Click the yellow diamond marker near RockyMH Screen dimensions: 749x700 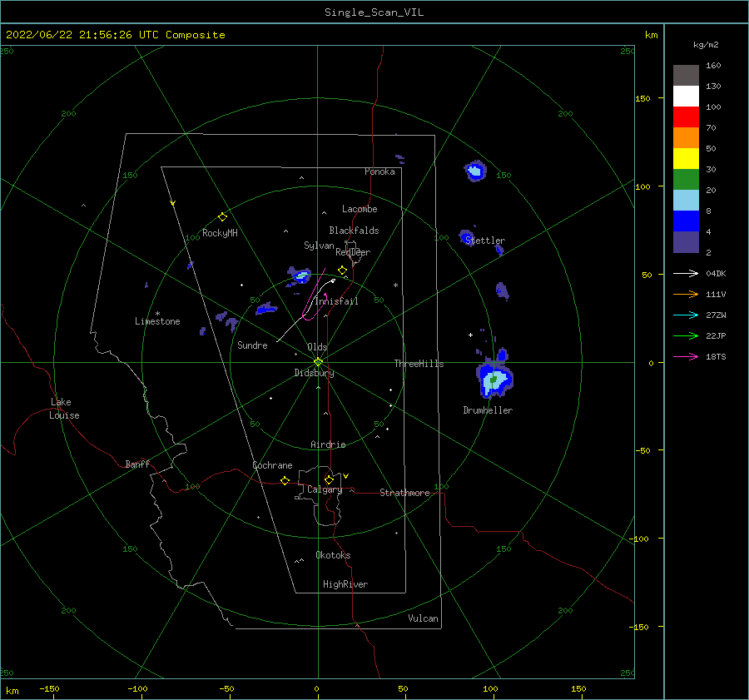pyautogui.click(x=222, y=217)
